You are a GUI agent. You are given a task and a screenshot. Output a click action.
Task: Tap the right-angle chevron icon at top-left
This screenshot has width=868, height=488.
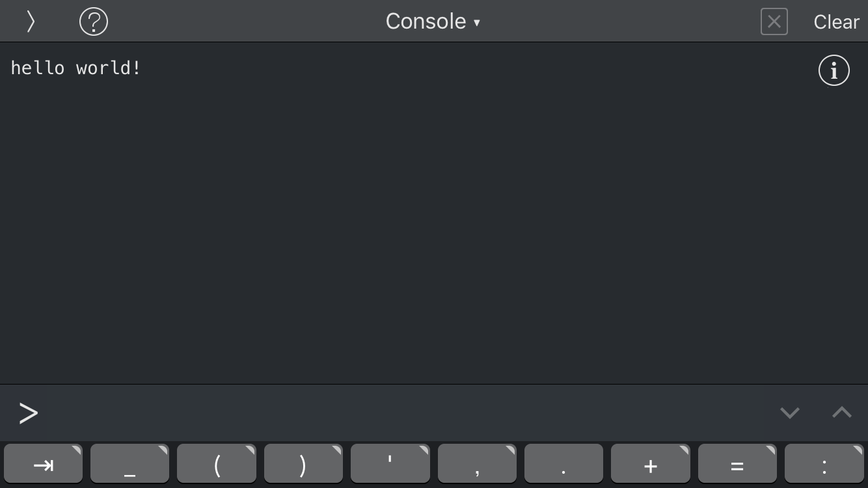click(x=31, y=21)
